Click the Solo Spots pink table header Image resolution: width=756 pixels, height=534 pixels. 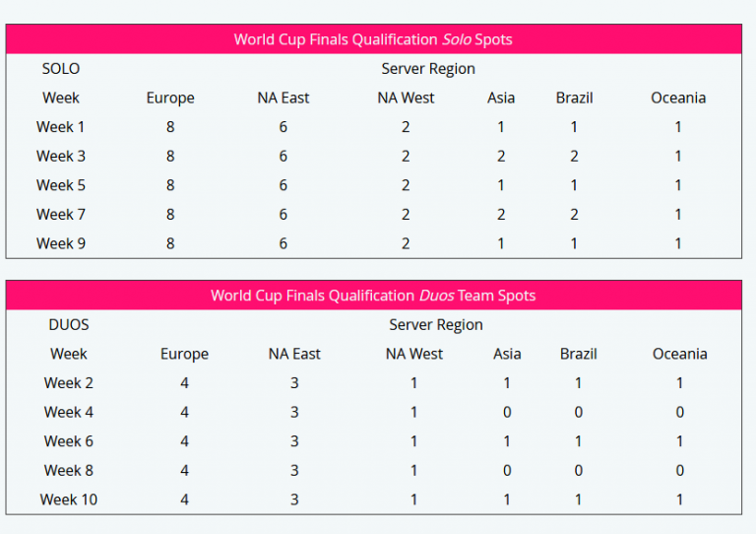click(373, 39)
